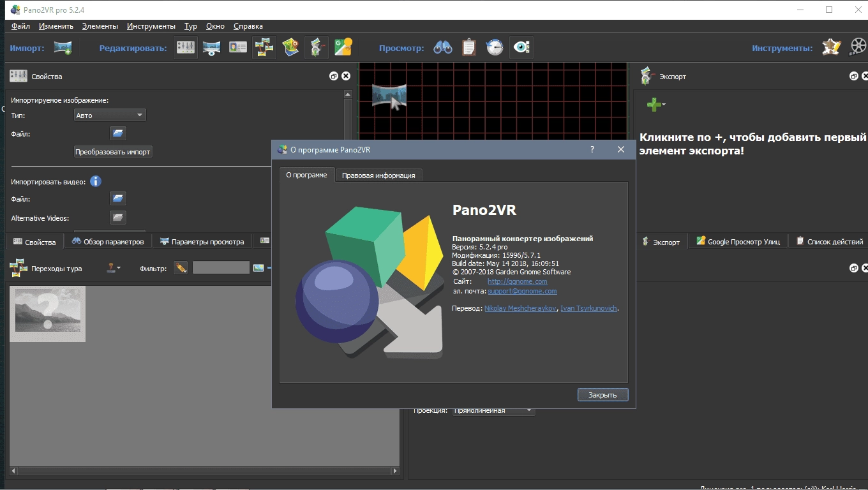Click the 'Закрыть' button in About dialog

[602, 395]
